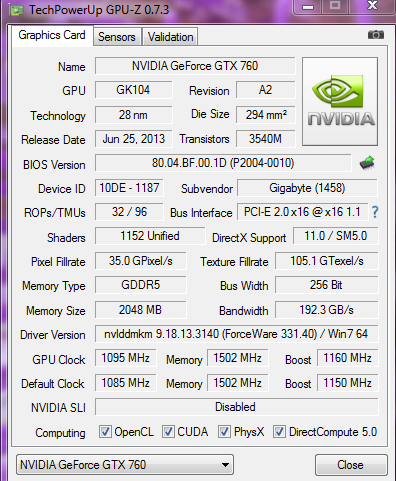Toggle the PhysX checkbox
The width and height of the screenshot is (396, 481).
224,432
